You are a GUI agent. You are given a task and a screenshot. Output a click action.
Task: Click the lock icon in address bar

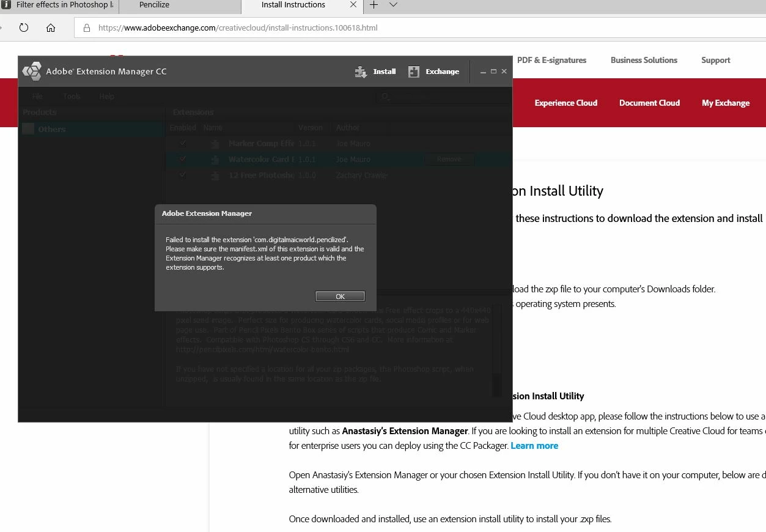86,28
